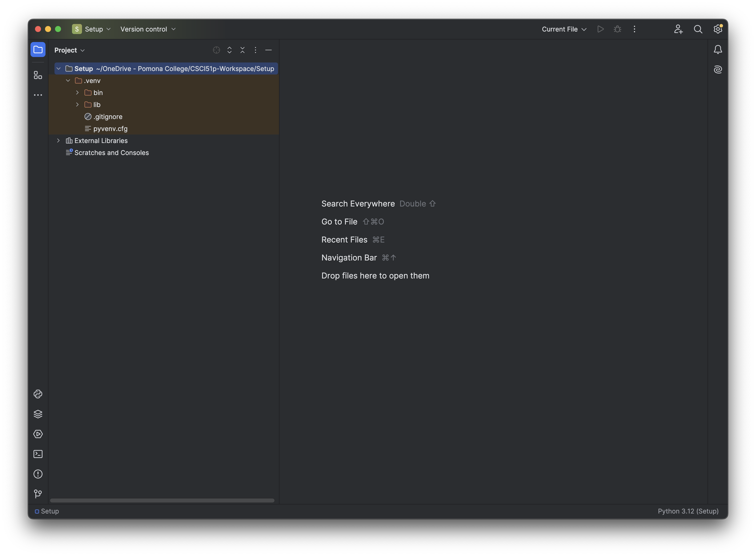Toggle the Project tool window button
756x556 pixels.
point(38,50)
